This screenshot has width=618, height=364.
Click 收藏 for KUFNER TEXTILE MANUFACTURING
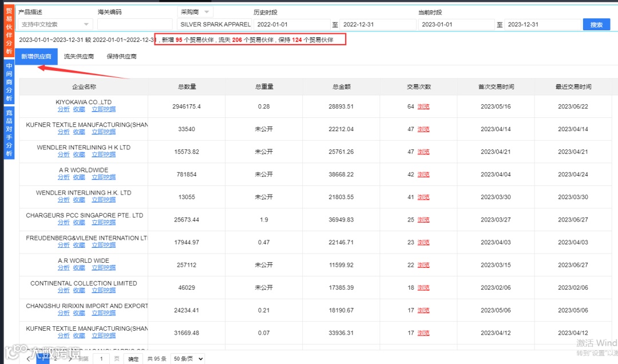tap(80, 132)
